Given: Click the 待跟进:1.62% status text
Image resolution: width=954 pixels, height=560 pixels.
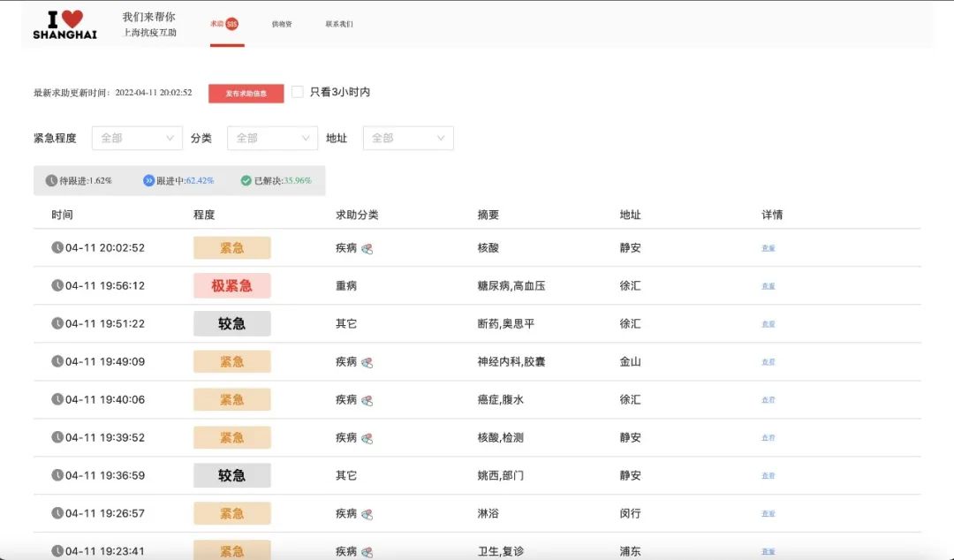Looking at the screenshot, I should point(86,181).
